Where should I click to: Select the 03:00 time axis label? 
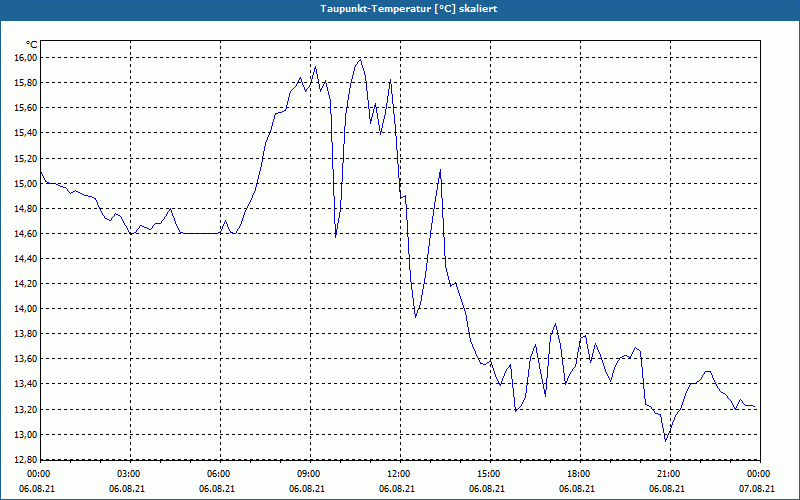coord(127,474)
